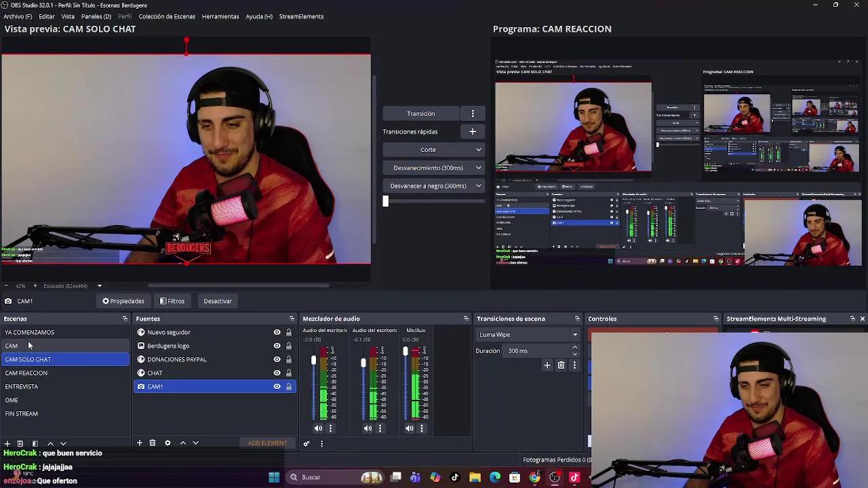Open the Archivo menu

pyautogui.click(x=18, y=16)
